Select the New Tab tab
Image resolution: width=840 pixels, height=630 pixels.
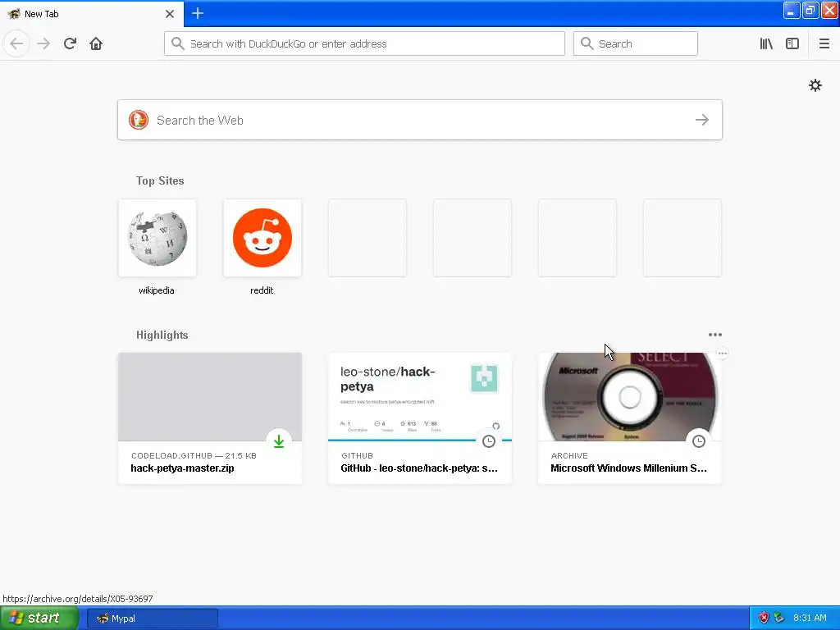(x=91, y=14)
